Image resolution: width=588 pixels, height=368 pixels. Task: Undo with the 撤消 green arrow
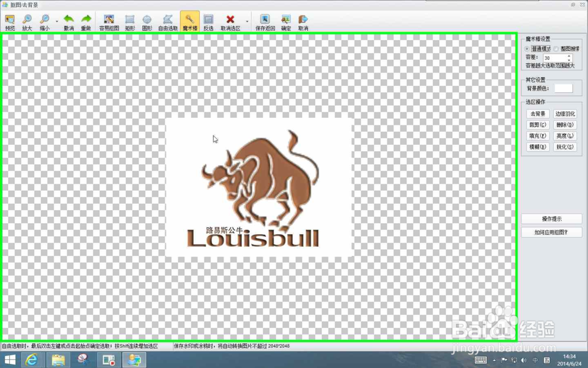tap(69, 22)
